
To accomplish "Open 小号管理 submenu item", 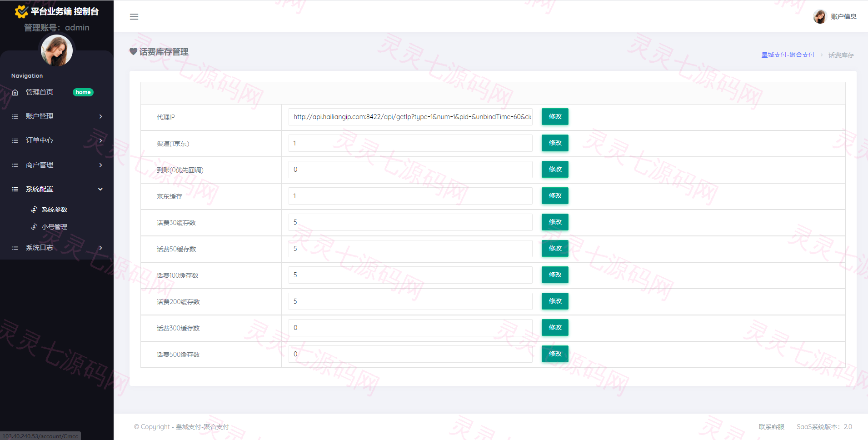I will point(55,227).
